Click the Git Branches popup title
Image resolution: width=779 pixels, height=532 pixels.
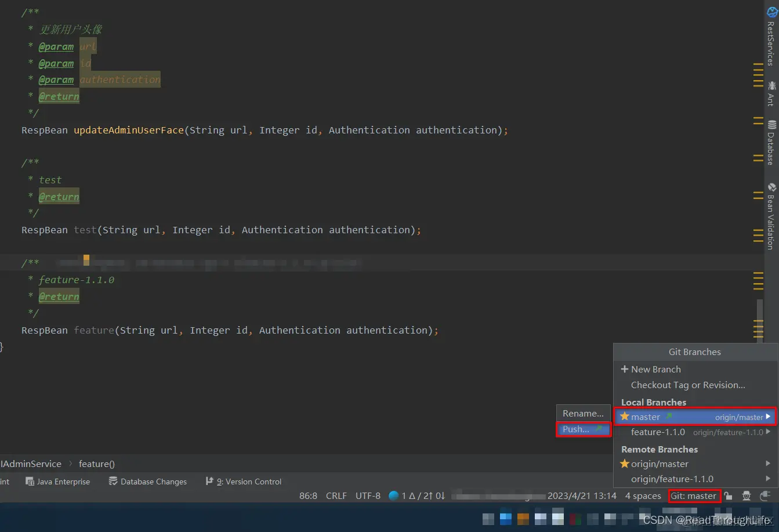695,352
